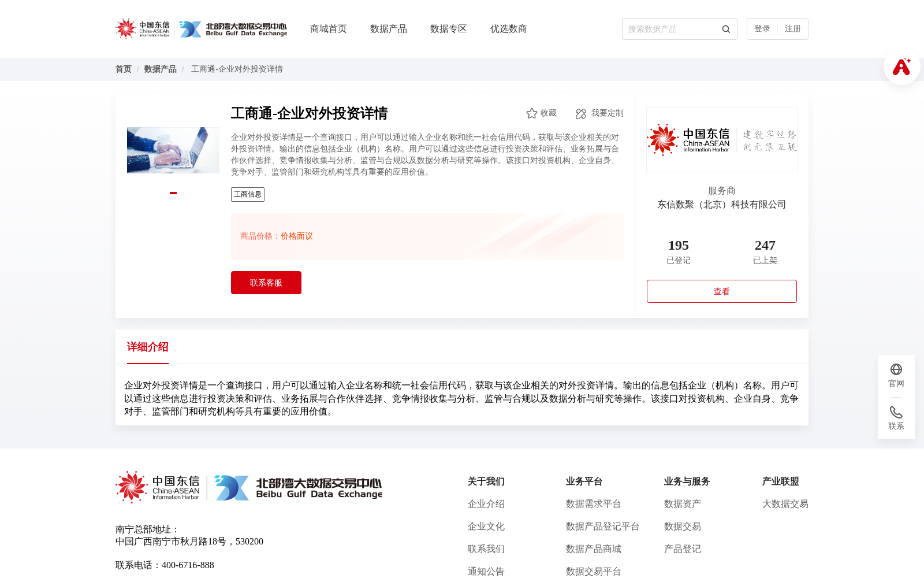Click the red carousel indicator dash
924x578 pixels.
[x=173, y=193]
